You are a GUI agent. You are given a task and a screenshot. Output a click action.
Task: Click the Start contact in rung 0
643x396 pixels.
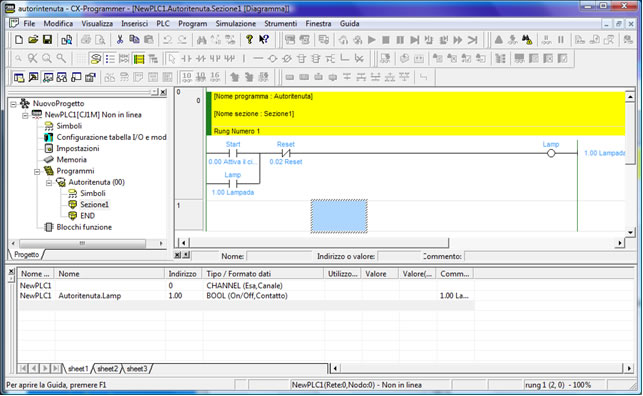[233, 153]
